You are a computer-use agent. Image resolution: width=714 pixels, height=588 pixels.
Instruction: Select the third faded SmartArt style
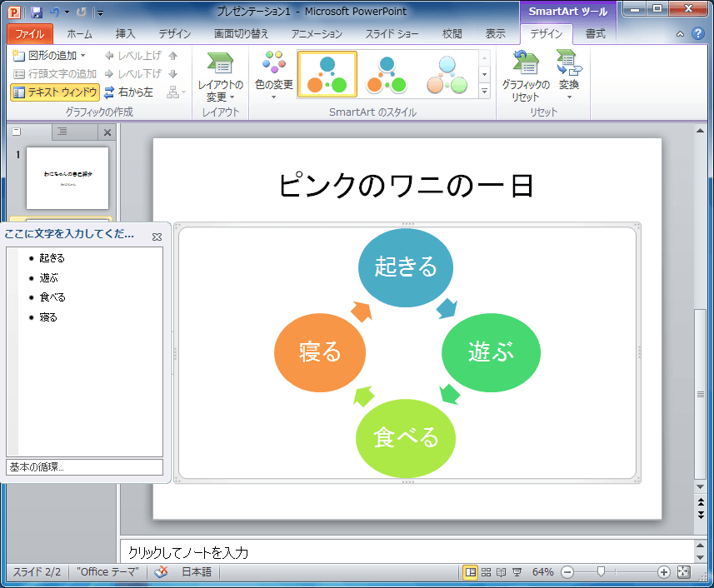[x=447, y=74]
